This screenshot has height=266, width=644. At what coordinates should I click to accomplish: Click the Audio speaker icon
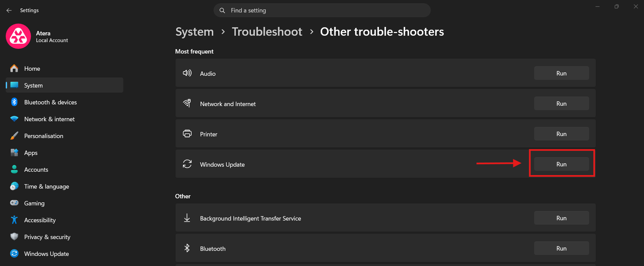(x=187, y=73)
